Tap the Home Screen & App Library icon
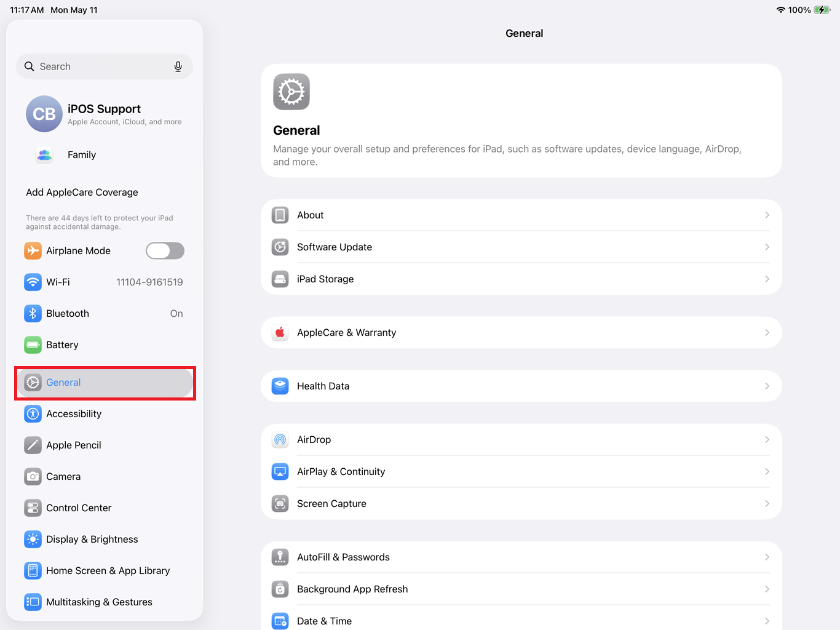Image resolution: width=840 pixels, height=630 pixels. 33,570
